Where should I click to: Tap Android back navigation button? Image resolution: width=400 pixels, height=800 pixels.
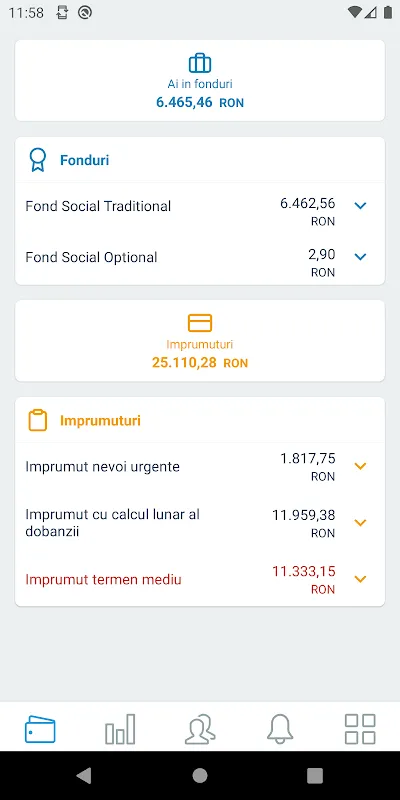point(84,776)
